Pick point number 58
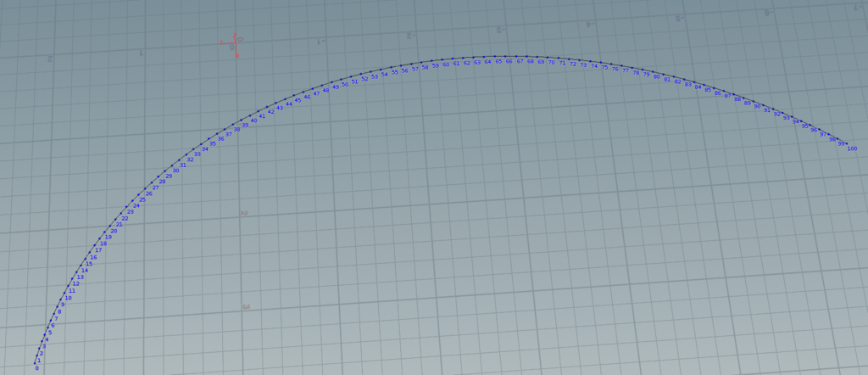868x375 pixels. point(426,68)
